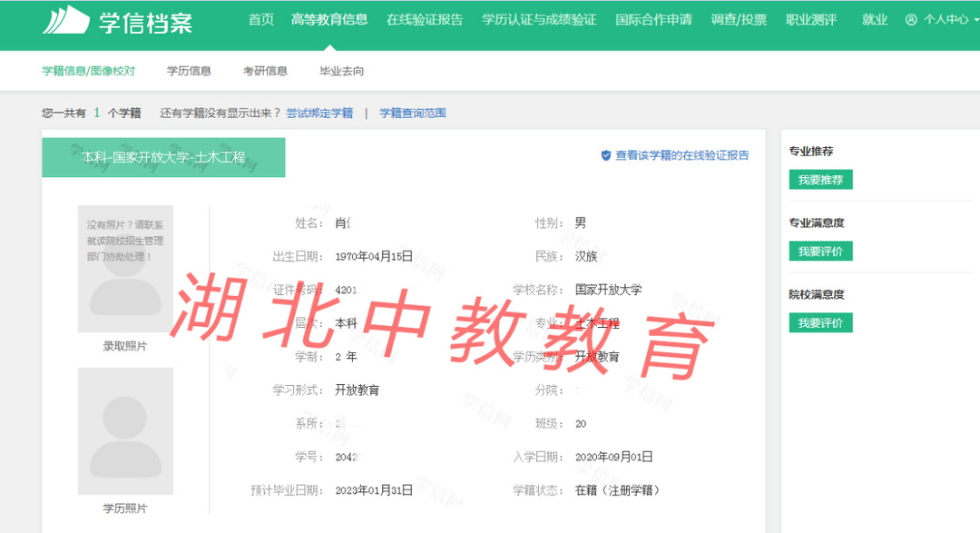Click 我要推荐 under 专业推荐
The image size is (980, 533).
pos(820,180)
